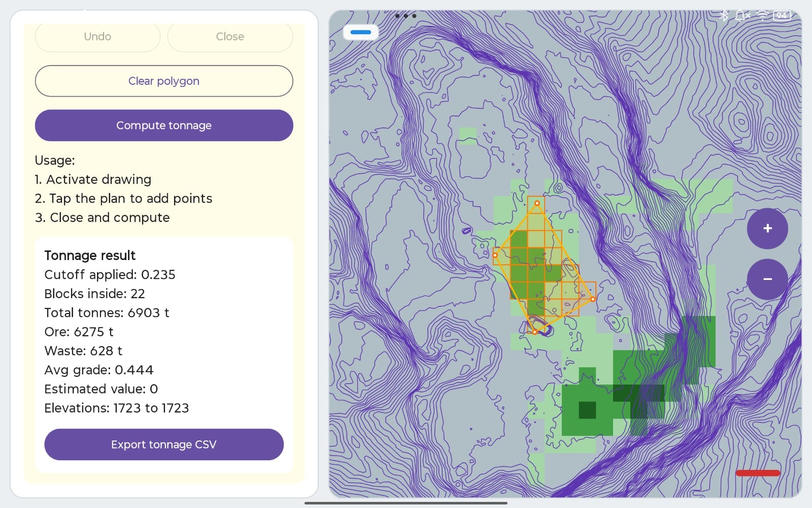This screenshot has height=508, width=812.
Task: Select the left polygon vertex handle
Action: 495,255
